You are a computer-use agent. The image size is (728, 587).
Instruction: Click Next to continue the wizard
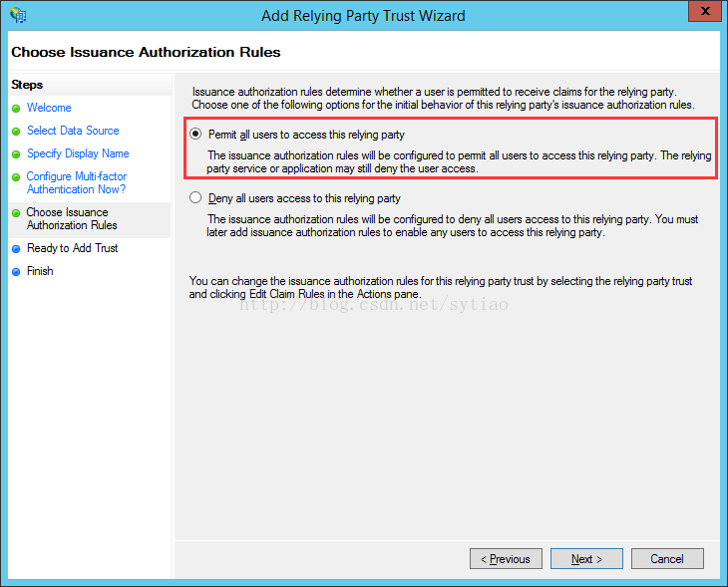click(586, 559)
